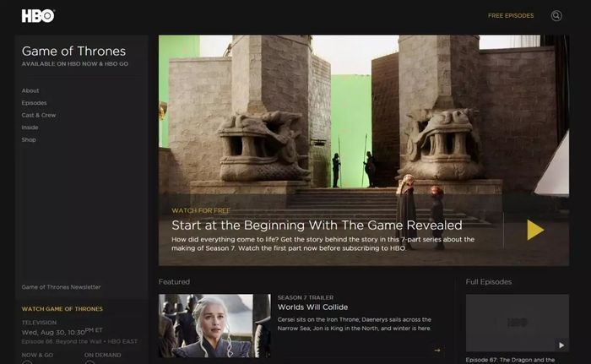Open FREE EPISODES link
Screen dimensions: 591x364
coord(511,15)
